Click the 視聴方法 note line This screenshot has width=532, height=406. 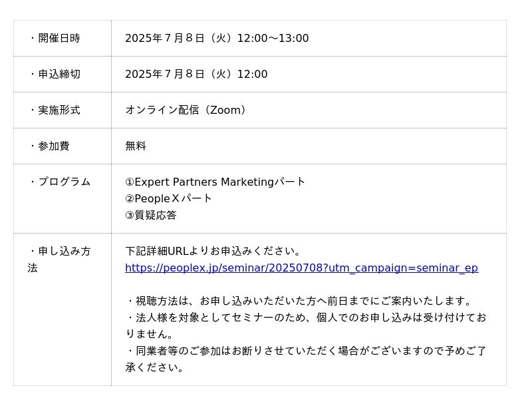click(300, 302)
